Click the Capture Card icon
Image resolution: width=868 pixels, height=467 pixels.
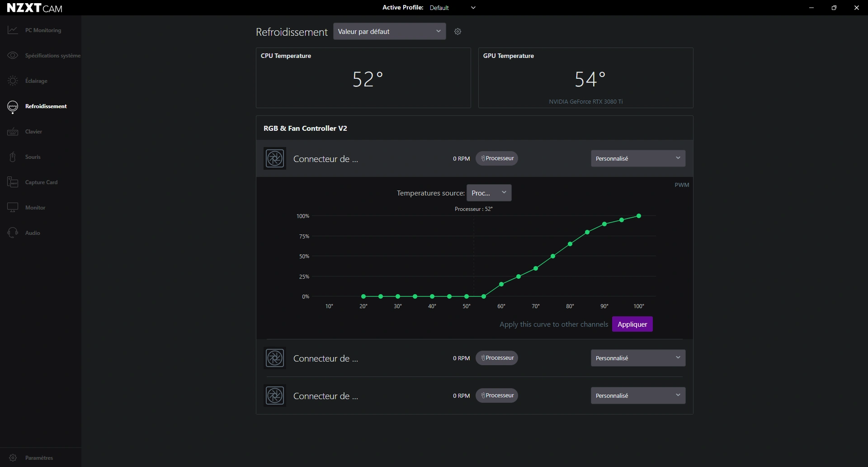[13, 182]
